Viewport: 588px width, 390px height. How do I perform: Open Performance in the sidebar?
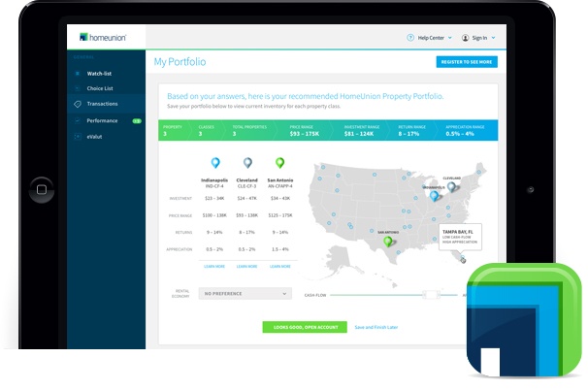click(x=102, y=120)
